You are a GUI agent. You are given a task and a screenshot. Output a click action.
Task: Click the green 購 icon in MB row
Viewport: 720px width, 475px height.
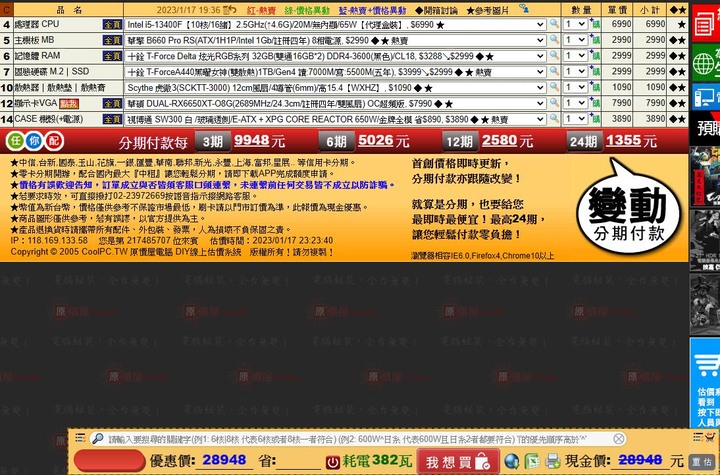pos(596,40)
